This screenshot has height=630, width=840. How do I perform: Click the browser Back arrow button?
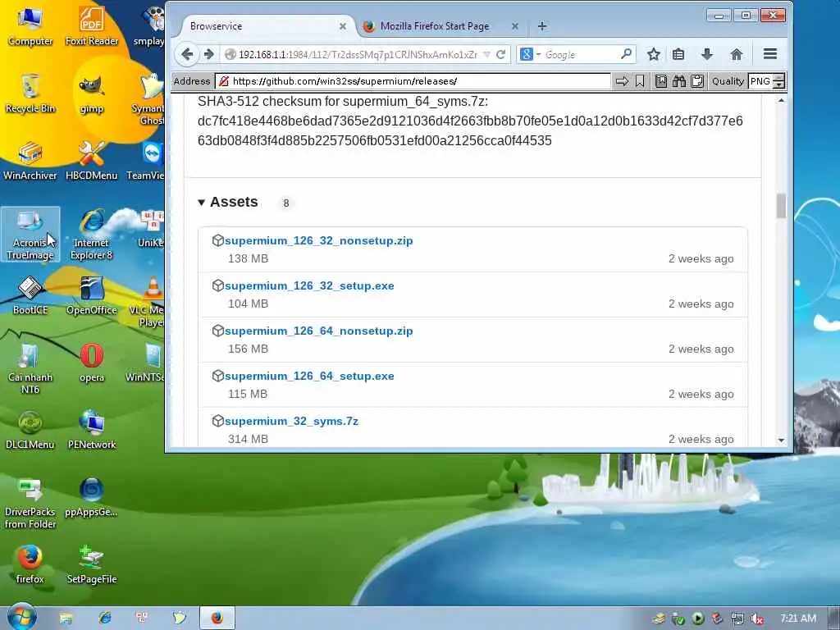click(186, 54)
